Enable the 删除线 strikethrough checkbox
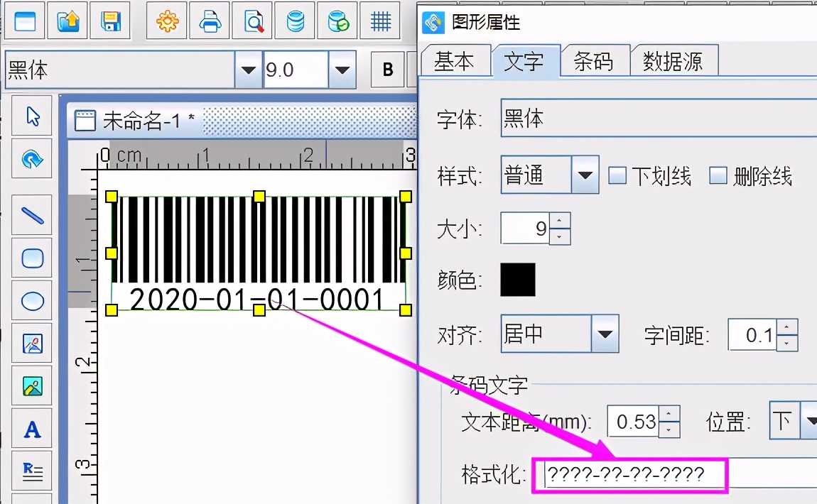This screenshot has height=504, width=817. 718,175
